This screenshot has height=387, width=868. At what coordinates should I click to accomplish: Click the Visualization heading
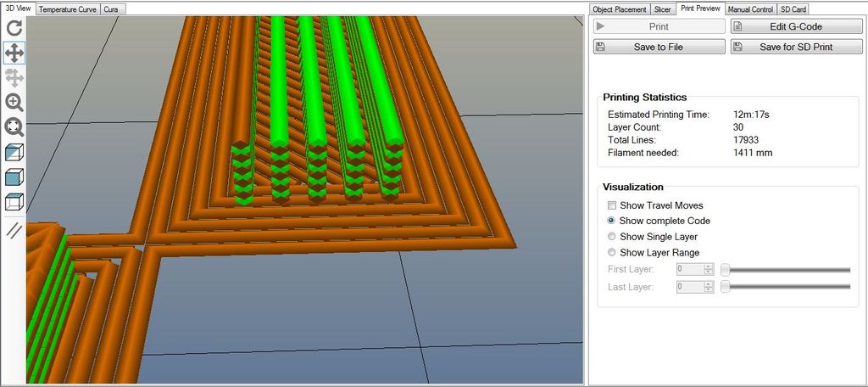pos(632,187)
